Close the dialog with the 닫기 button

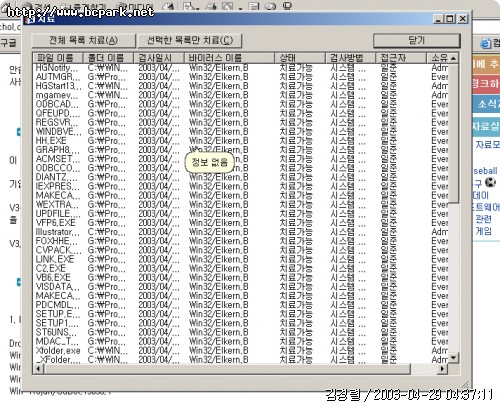click(x=417, y=41)
